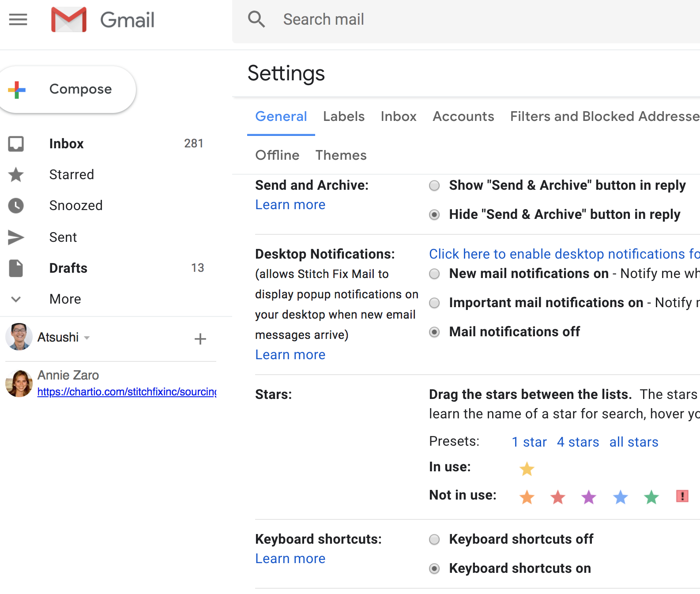Select the green star in Not in use

[651, 497]
